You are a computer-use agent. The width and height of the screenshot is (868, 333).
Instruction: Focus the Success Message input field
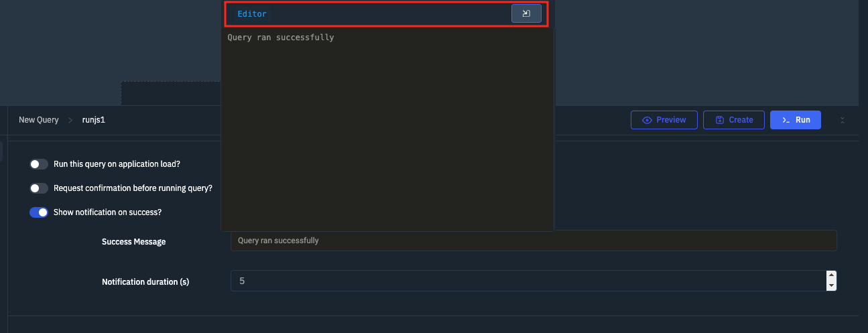point(534,241)
